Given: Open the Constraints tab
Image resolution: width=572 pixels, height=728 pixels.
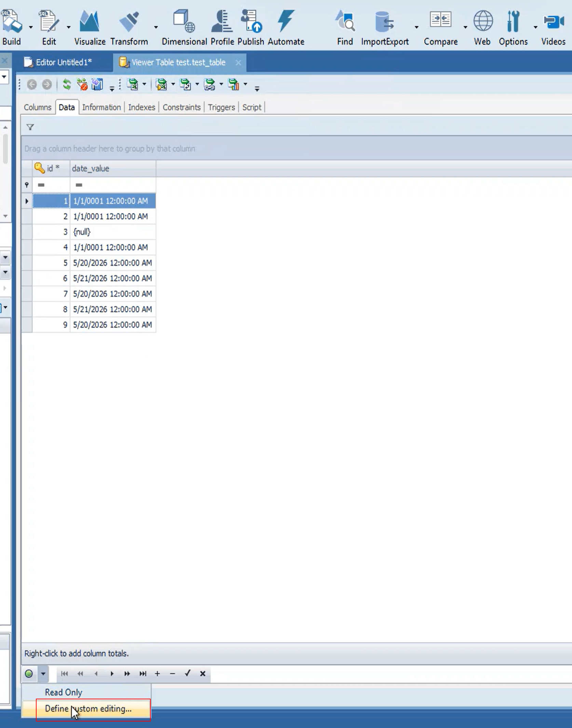Looking at the screenshot, I should pos(181,107).
